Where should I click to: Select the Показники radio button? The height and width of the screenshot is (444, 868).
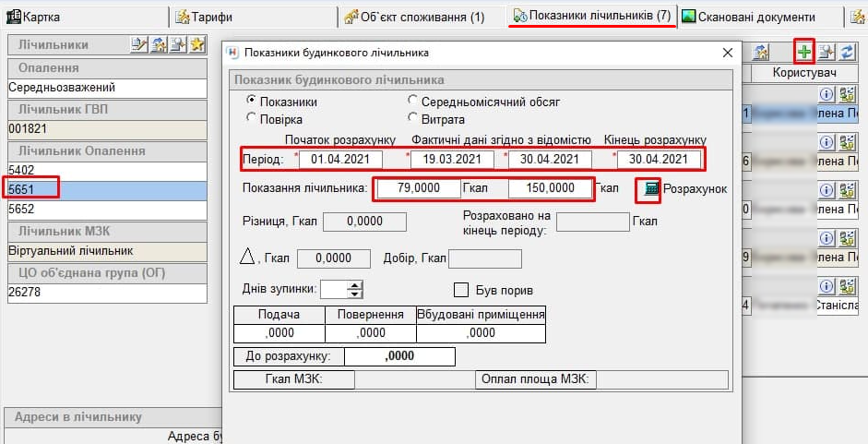click(251, 101)
